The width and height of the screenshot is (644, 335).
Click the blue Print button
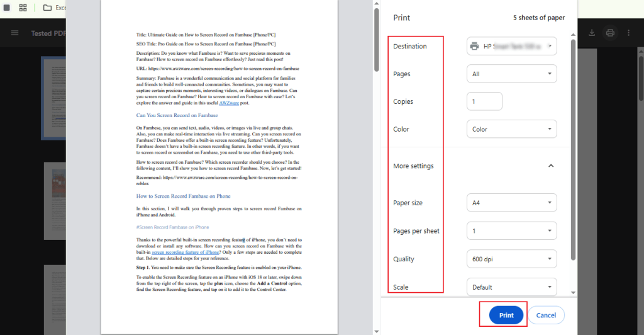(x=506, y=315)
